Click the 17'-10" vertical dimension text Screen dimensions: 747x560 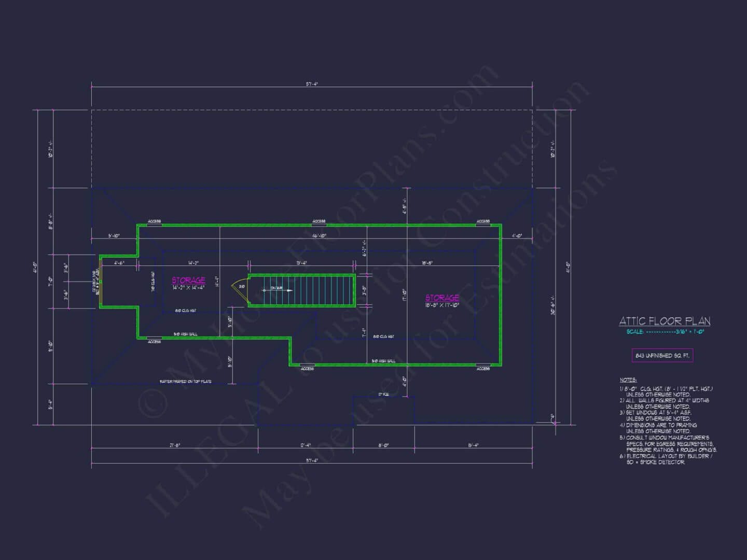[x=404, y=295]
